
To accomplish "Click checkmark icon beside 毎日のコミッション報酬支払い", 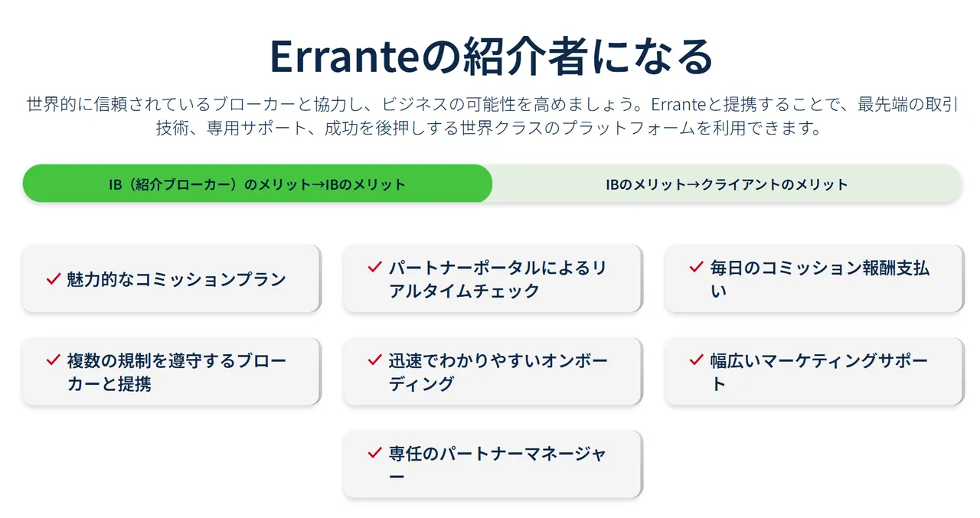I will (x=696, y=267).
